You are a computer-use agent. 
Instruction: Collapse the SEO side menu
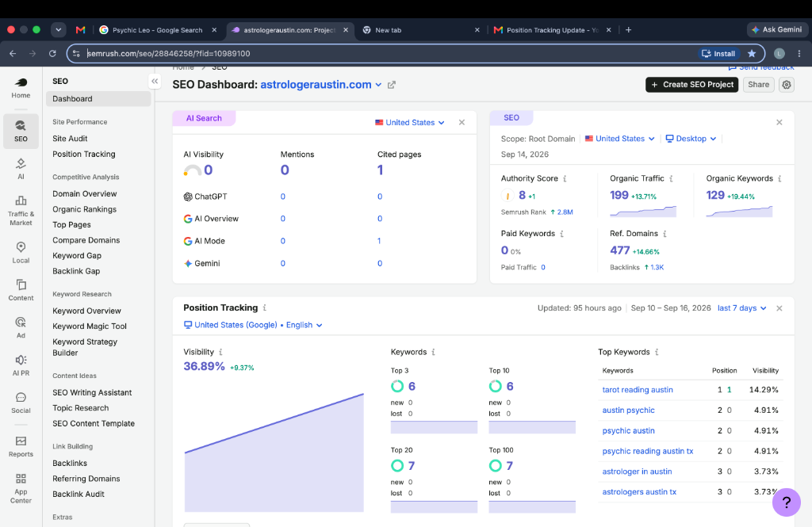(155, 82)
